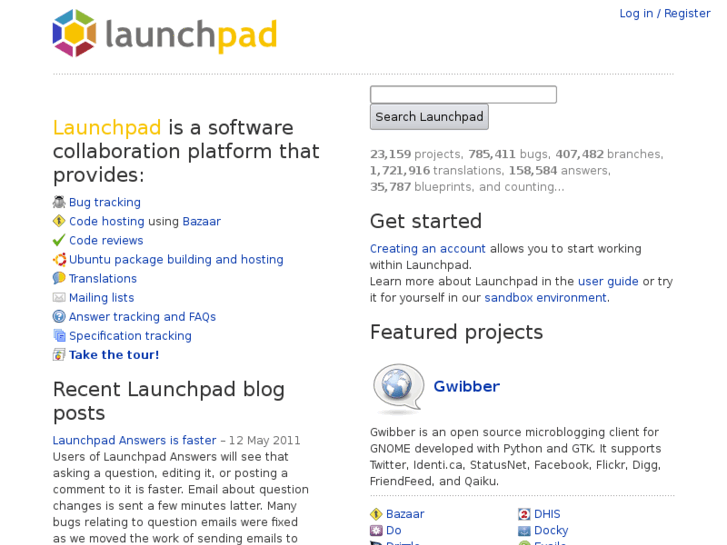Open the Code reviews link
The width and height of the screenshot is (727, 545).
(x=106, y=240)
